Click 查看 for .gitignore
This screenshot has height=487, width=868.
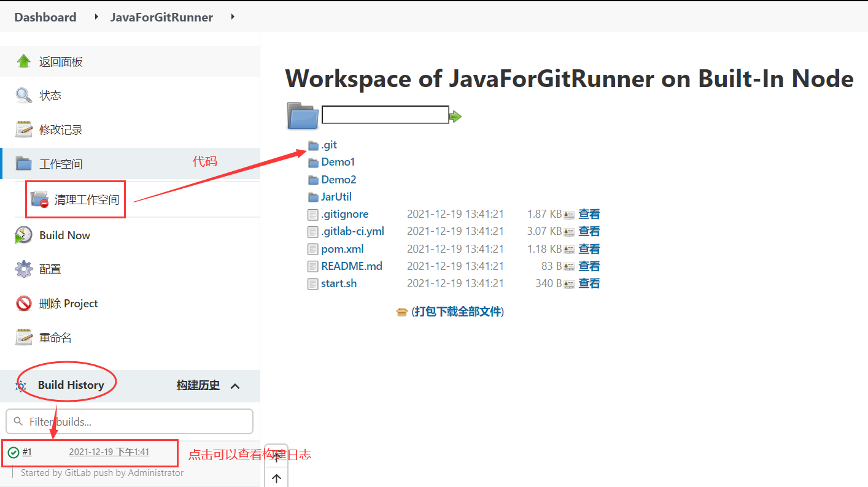[589, 214]
